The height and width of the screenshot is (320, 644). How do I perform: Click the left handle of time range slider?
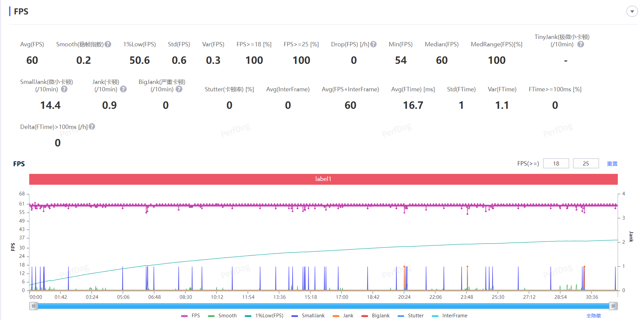(x=34, y=306)
